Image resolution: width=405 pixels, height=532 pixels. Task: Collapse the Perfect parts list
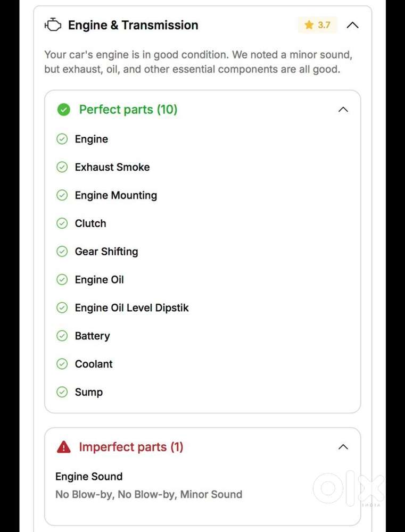(343, 110)
